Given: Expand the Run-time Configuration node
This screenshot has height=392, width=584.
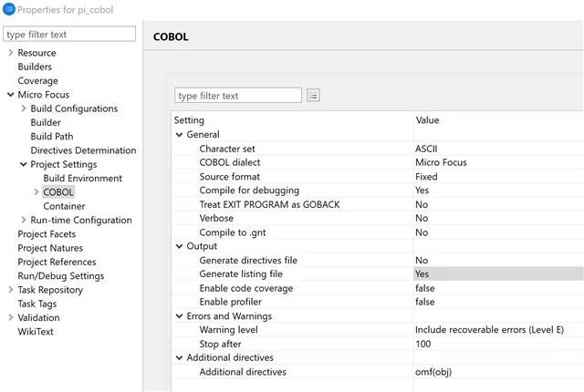Looking at the screenshot, I should coord(24,220).
